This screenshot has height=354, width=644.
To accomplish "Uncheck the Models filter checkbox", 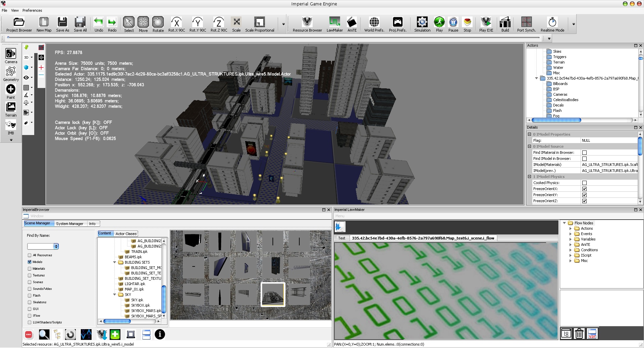I will (x=30, y=262).
